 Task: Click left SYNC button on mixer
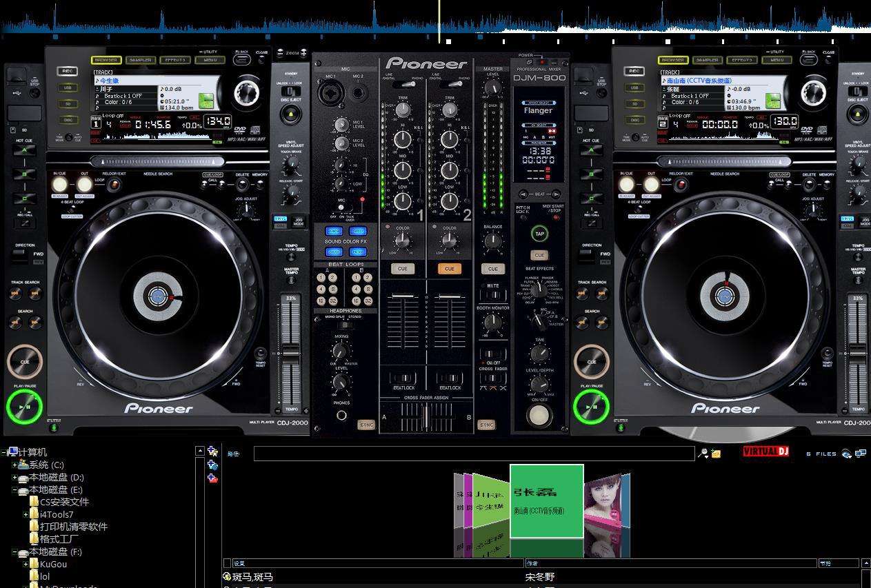tap(366, 425)
